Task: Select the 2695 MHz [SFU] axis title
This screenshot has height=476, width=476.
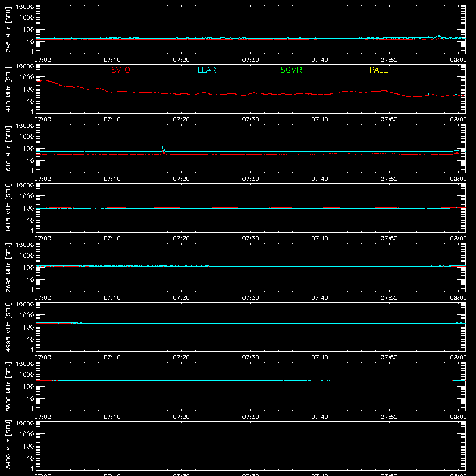Action: click(x=8, y=267)
